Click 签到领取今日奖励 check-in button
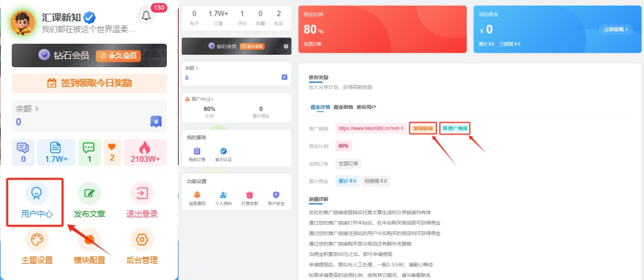 (x=89, y=84)
